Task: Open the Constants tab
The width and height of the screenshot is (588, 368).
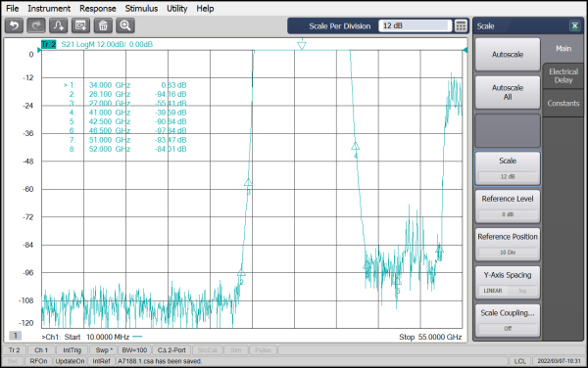Action: pos(563,104)
